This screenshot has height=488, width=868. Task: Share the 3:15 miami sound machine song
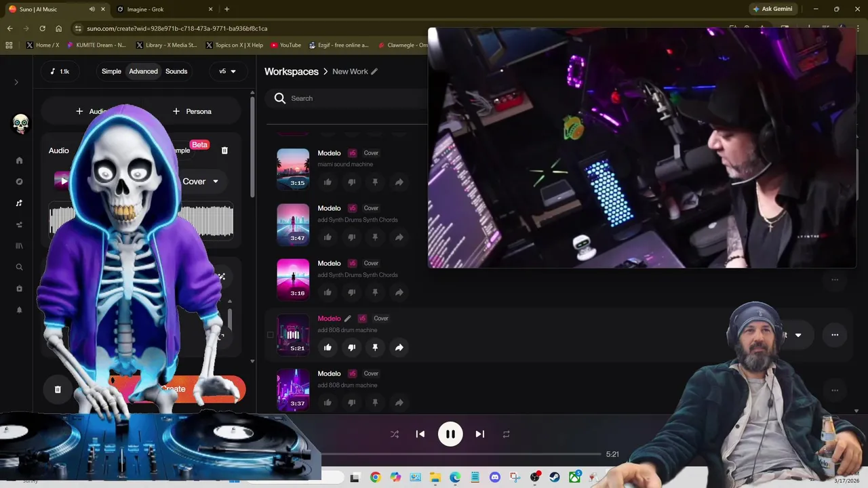coord(399,182)
